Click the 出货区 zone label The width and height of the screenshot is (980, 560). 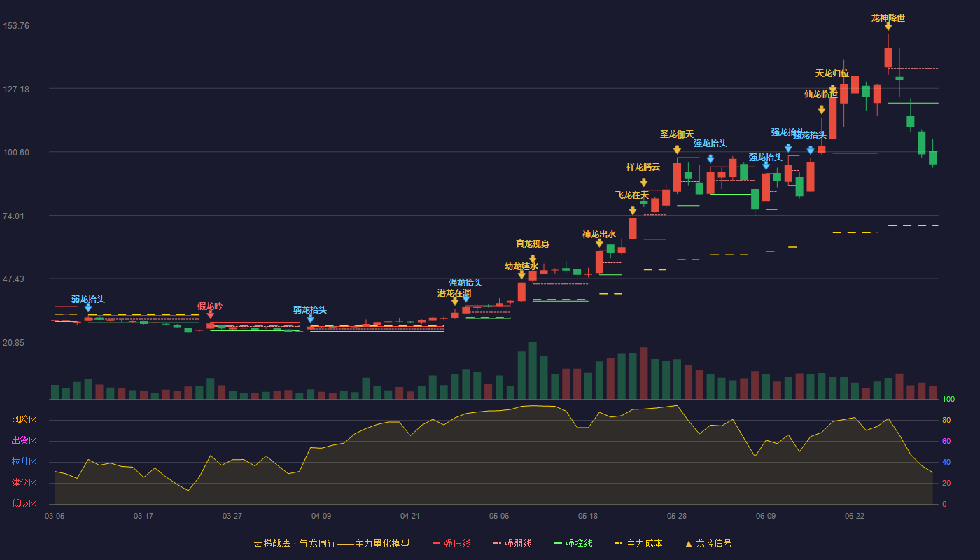point(24,441)
